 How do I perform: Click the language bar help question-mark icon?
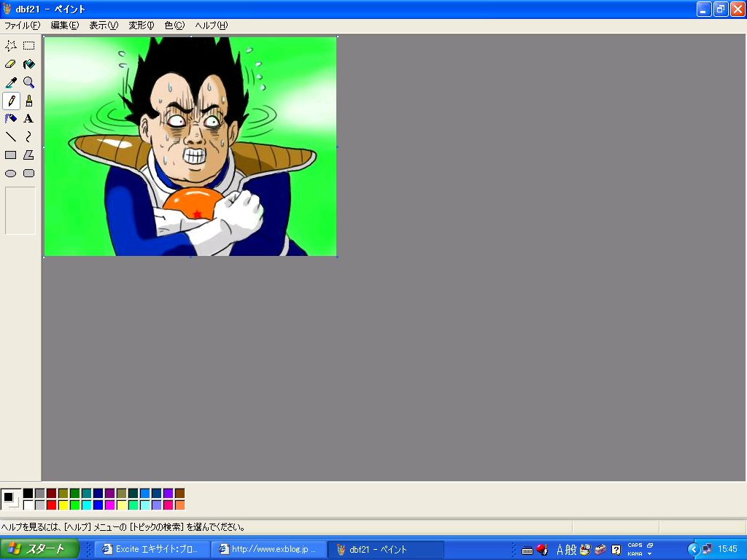[616, 550]
